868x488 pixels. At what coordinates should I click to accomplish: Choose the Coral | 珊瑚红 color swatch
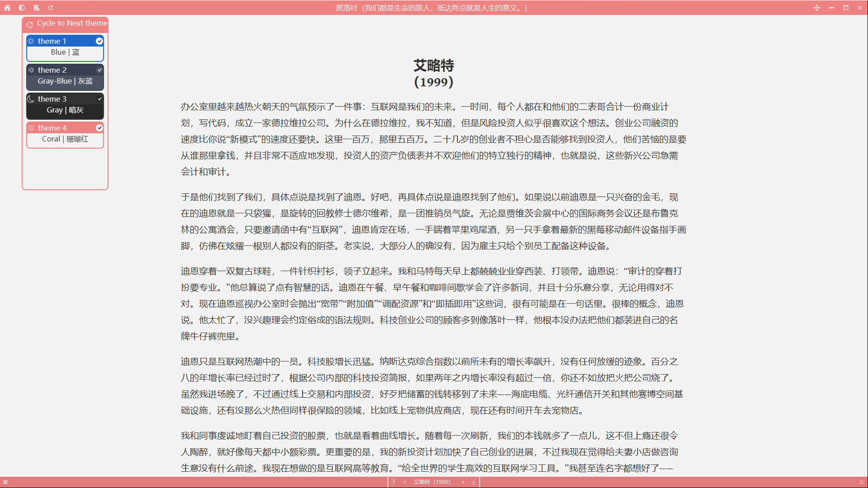click(x=64, y=139)
